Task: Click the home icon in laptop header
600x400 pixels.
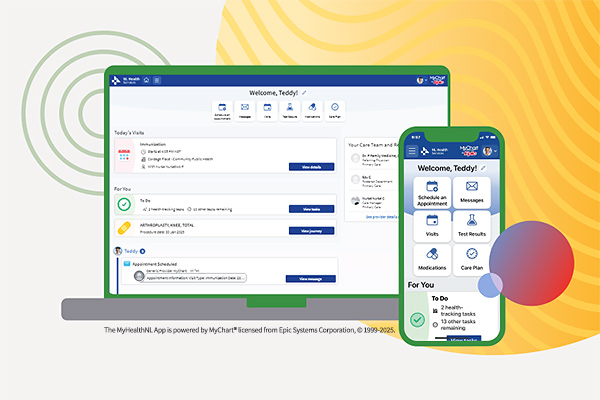Action: point(146,79)
